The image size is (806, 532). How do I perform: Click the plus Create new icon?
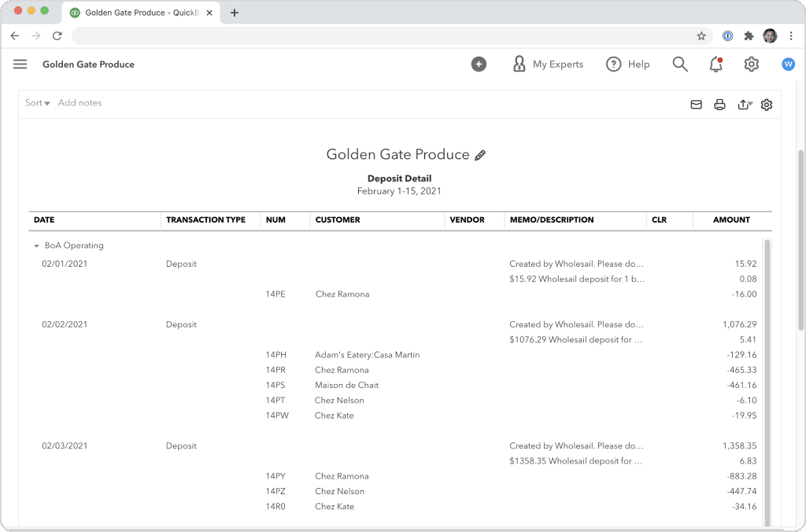point(479,65)
